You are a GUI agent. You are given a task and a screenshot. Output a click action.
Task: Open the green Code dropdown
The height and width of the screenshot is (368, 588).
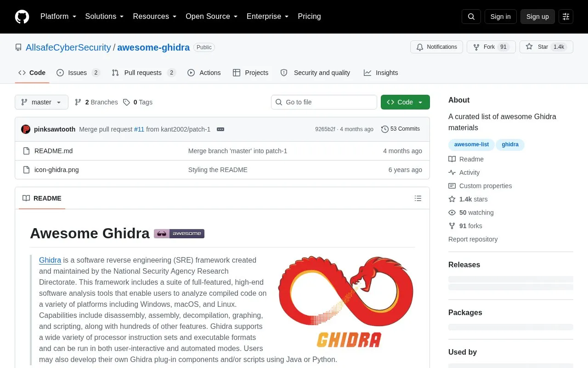click(405, 102)
